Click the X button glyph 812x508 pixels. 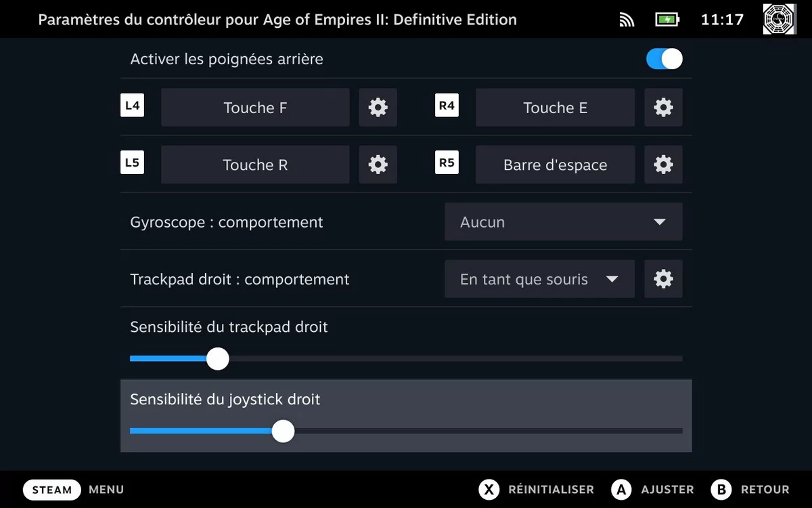[489, 490]
